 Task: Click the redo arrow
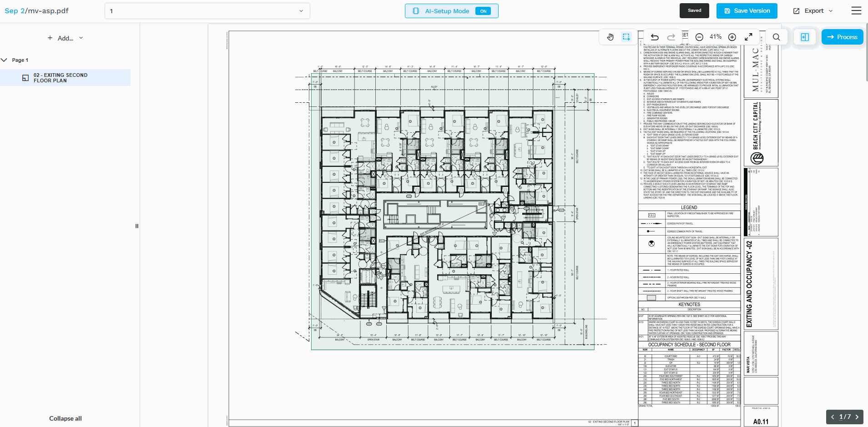[671, 37]
